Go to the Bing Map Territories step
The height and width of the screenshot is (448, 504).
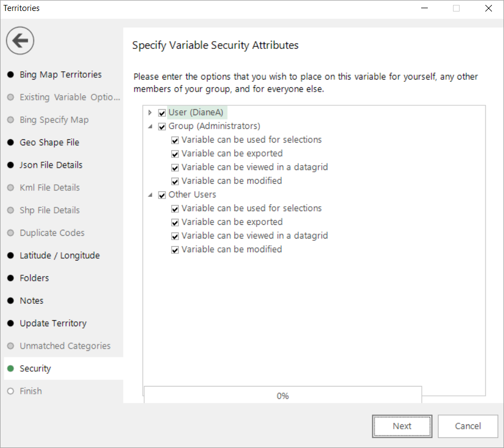[x=60, y=75]
